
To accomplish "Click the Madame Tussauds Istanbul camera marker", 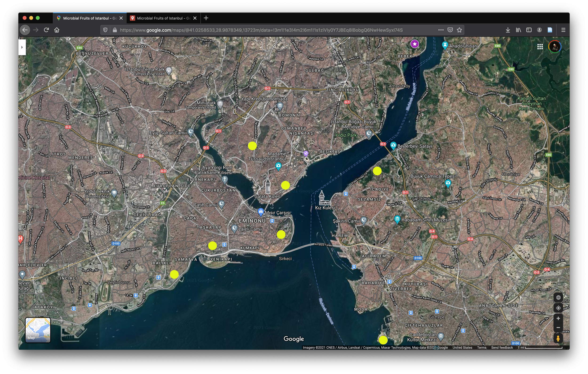I will click(x=278, y=165).
